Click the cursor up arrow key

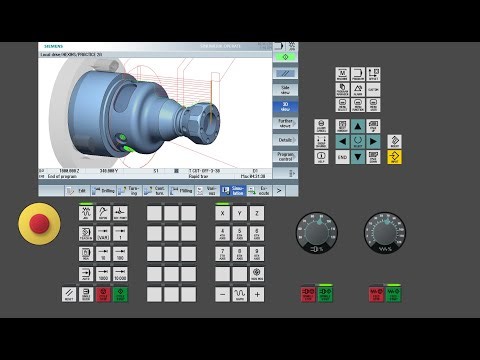point(358,126)
